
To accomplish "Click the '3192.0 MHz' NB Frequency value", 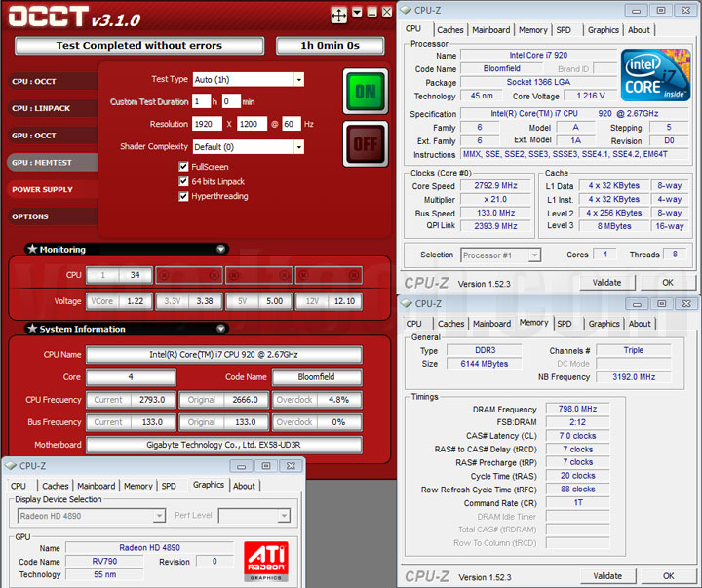I will tap(634, 377).
